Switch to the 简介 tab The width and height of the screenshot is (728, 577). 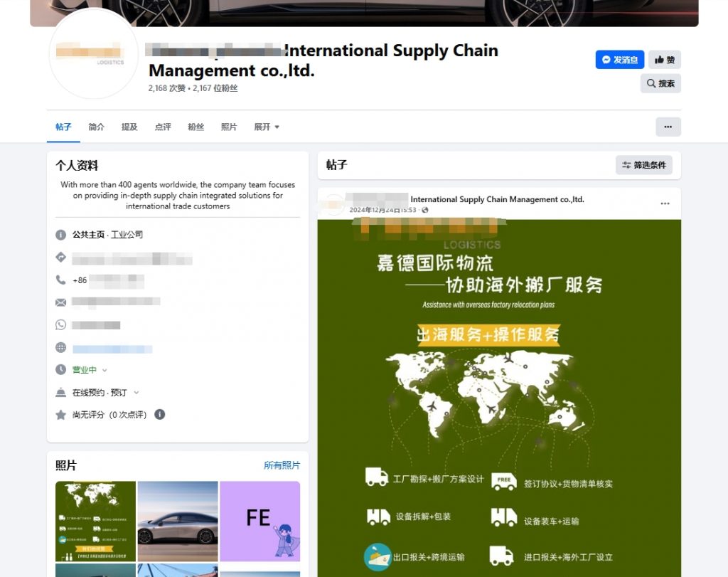click(x=96, y=127)
